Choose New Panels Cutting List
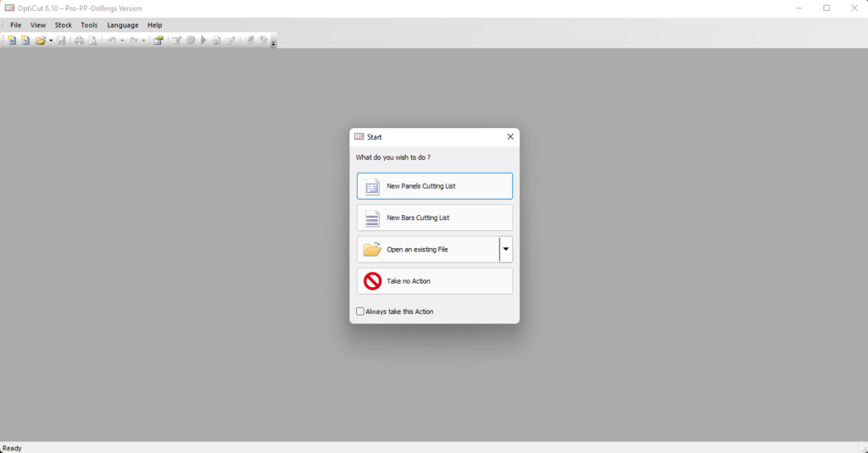This screenshot has height=453, width=868. (x=435, y=185)
